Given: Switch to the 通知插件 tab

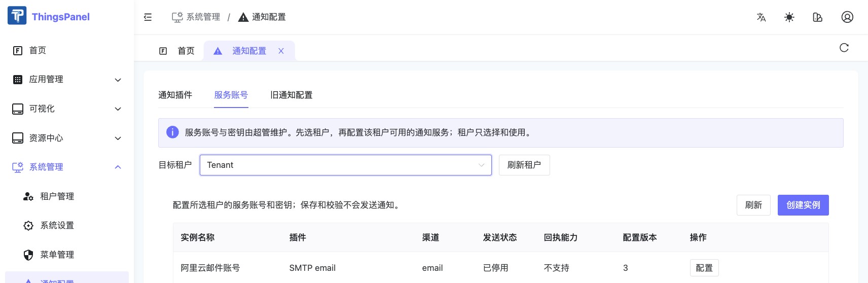Looking at the screenshot, I should (x=175, y=95).
